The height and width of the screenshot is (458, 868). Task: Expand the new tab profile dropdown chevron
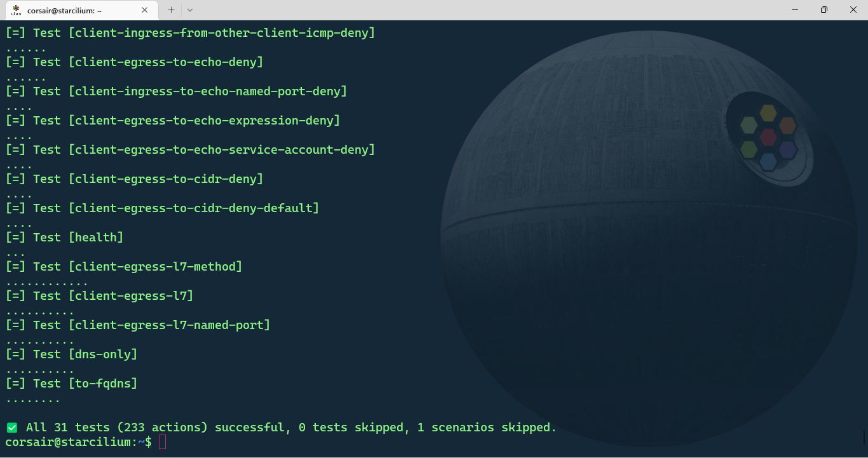pos(190,10)
